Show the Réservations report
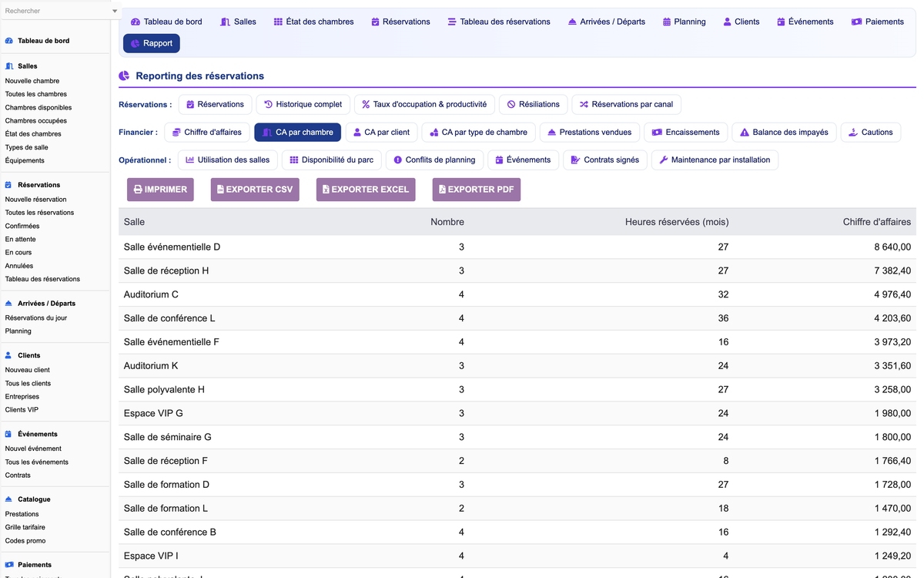Screen dimensions: 924x578 [215, 104]
